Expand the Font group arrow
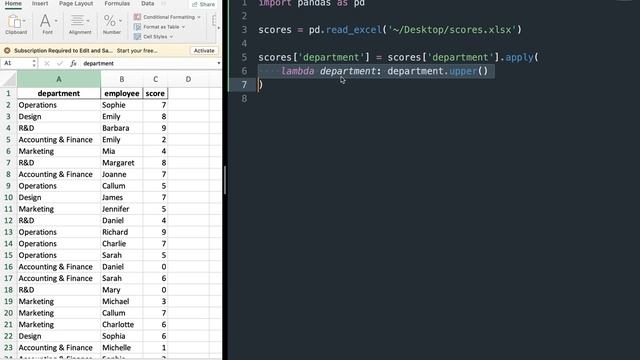Screen dimensions: 640x360 (x=56, y=21)
